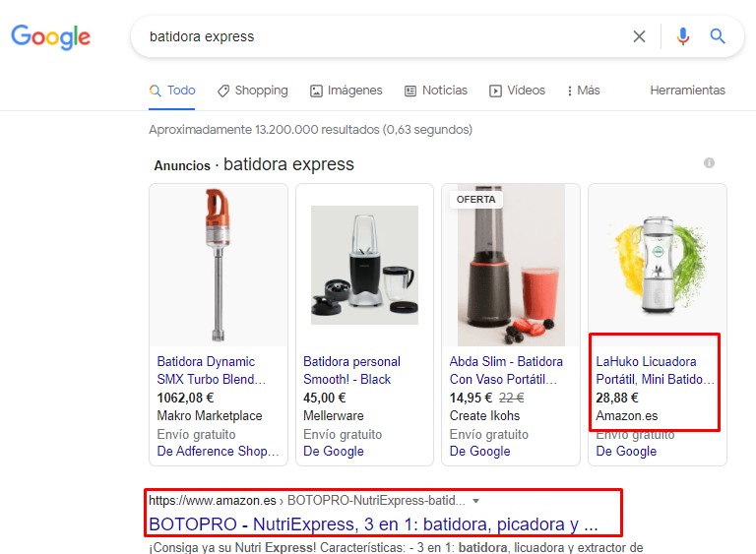Start voice search with the microphone icon

point(683,36)
